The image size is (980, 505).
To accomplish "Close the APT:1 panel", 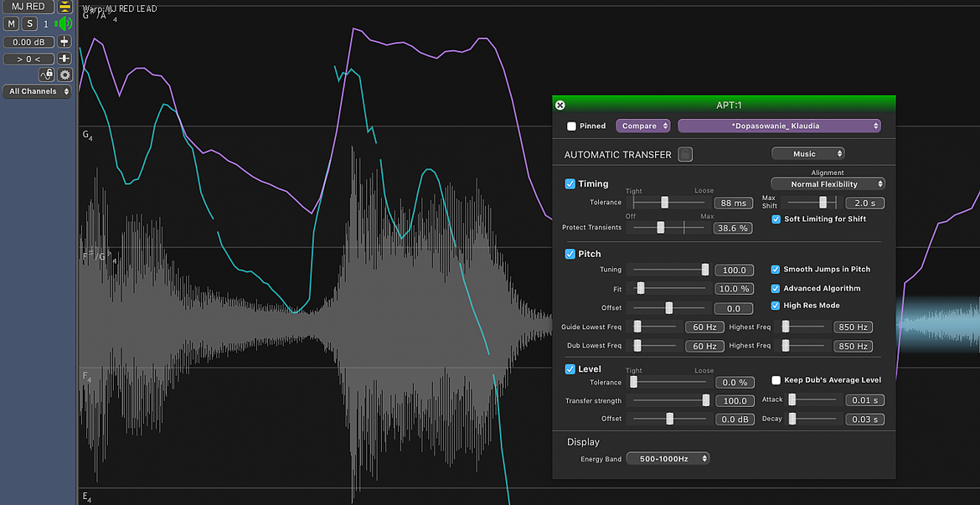I will click(560, 105).
